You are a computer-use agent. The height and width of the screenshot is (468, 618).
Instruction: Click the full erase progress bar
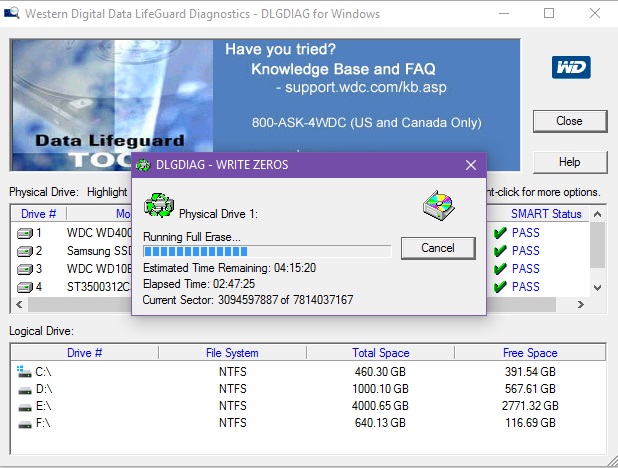[266, 251]
